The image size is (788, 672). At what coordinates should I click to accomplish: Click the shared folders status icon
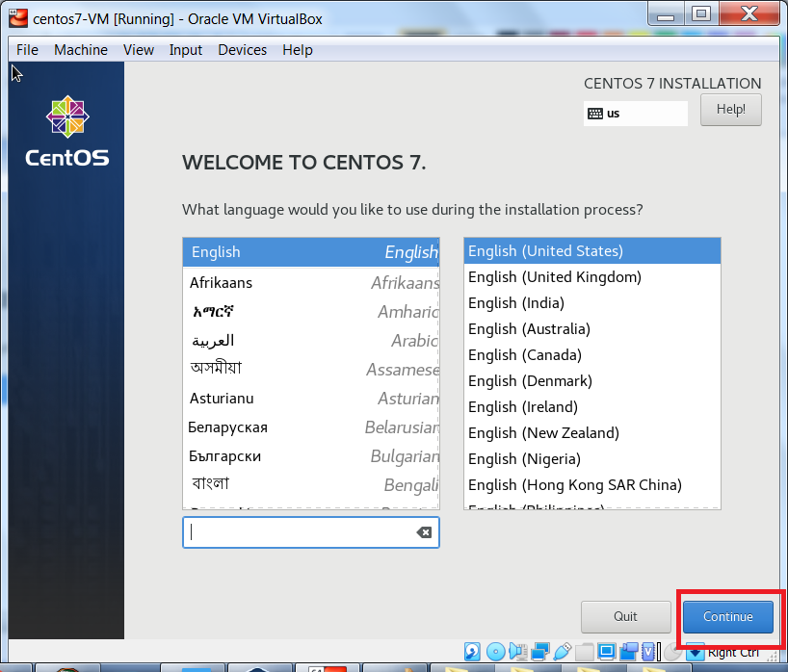[x=585, y=652]
